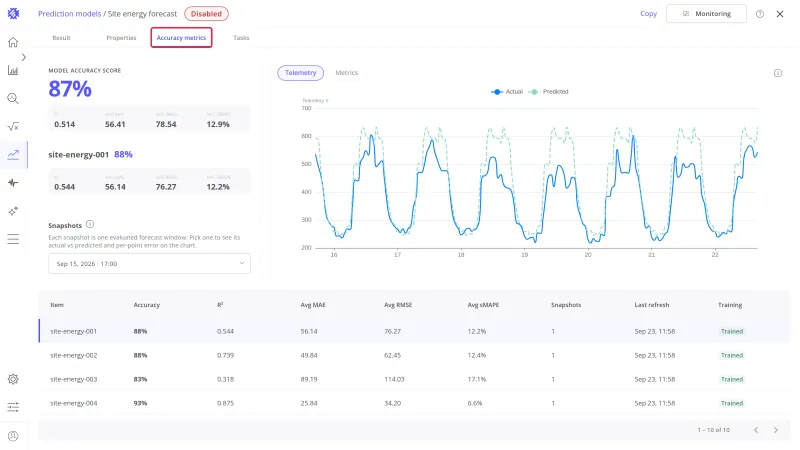This screenshot has width=800, height=450.
Task: Sort by the R² column header
Action: pyautogui.click(x=220, y=305)
